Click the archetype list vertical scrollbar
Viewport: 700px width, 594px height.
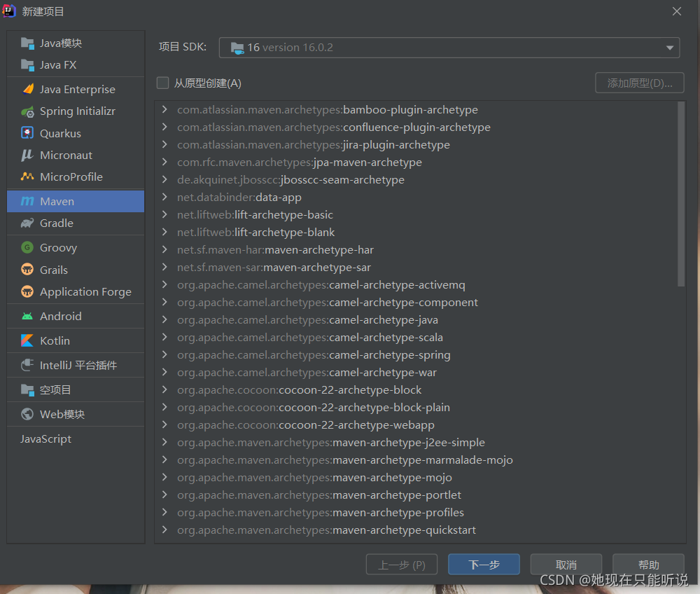point(681,194)
